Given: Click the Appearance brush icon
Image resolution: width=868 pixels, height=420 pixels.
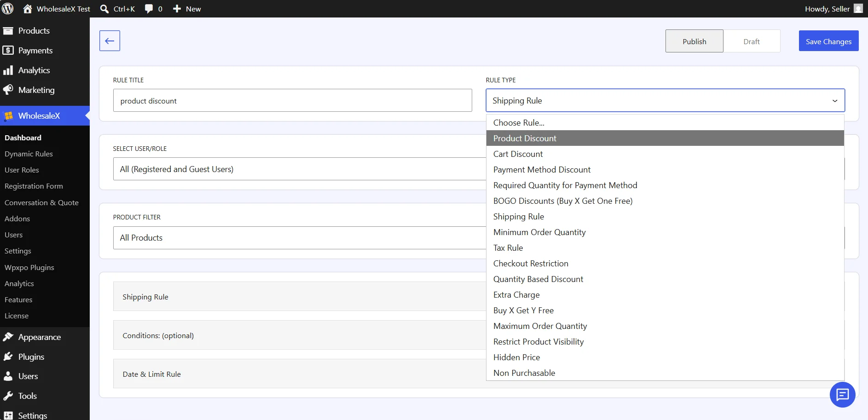Looking at the screenshot, I should [8, 337].
